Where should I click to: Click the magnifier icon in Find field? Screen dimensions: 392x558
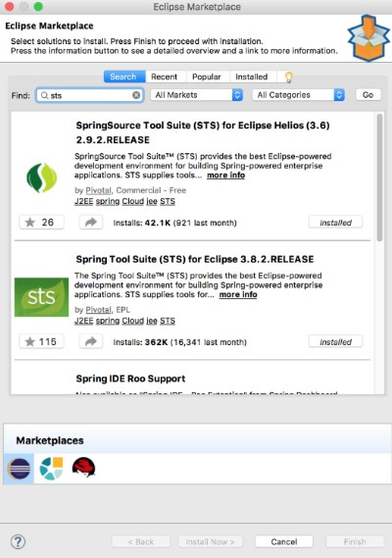click(x=44, y=95)
